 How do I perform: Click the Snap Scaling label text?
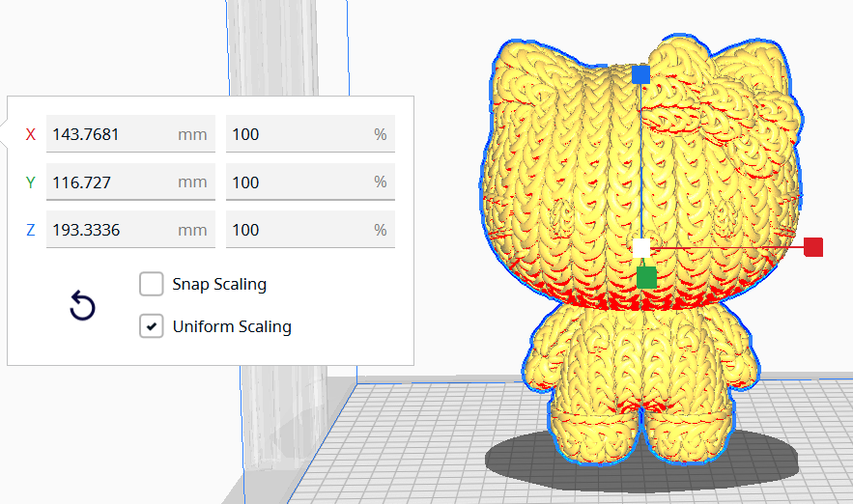(x=219, y=285)
